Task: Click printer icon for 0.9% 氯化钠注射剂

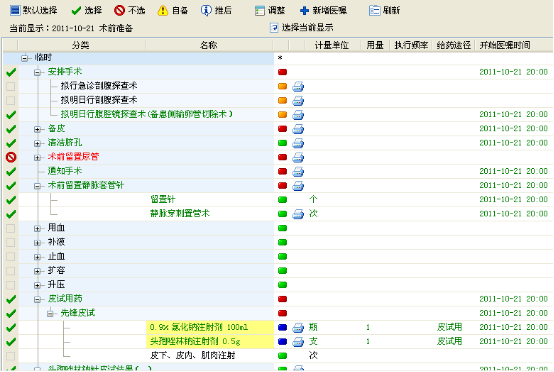Action: (x=298, y=328)
